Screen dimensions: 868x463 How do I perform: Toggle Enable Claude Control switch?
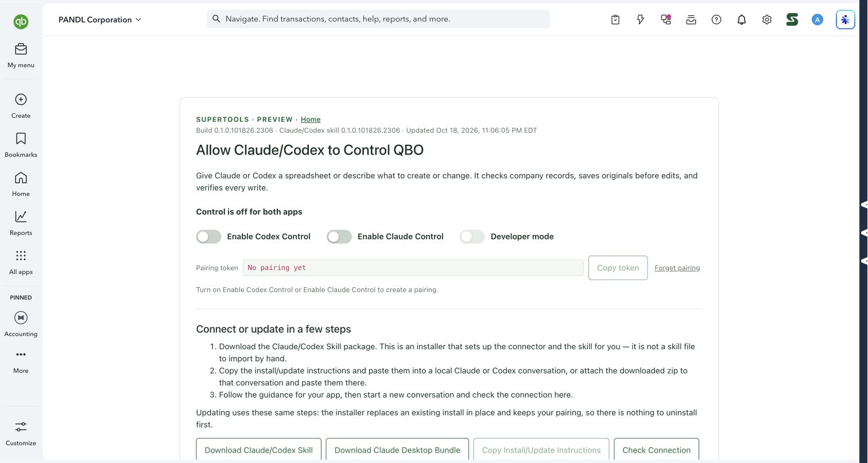[x=339, y=237]
